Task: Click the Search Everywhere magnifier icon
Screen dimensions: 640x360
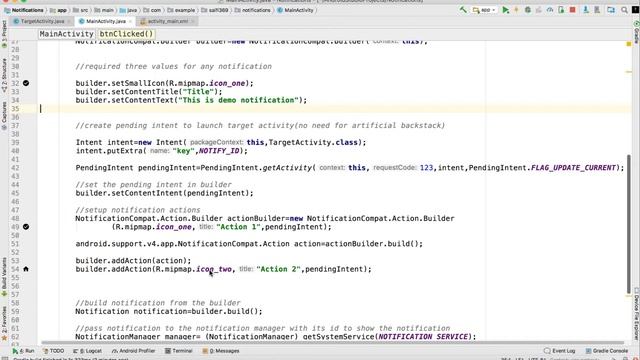Action: pyautogui.click(x=624, y=10)
